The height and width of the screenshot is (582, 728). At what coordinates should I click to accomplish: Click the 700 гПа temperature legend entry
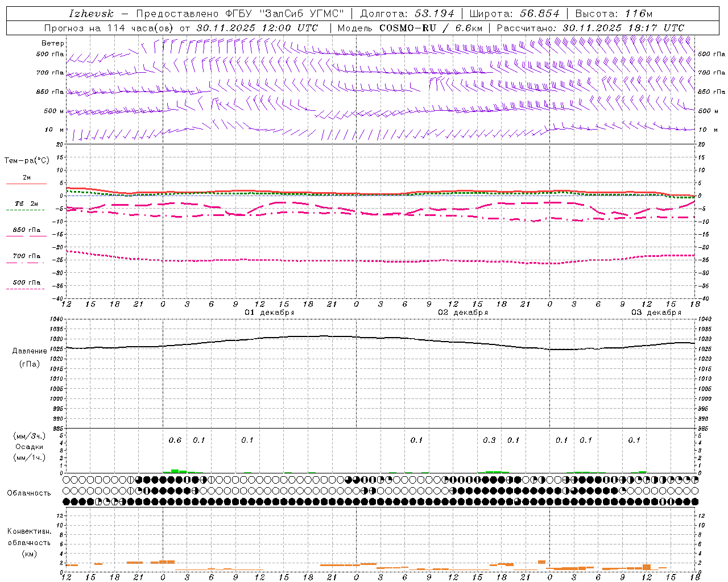click(26, 256)
